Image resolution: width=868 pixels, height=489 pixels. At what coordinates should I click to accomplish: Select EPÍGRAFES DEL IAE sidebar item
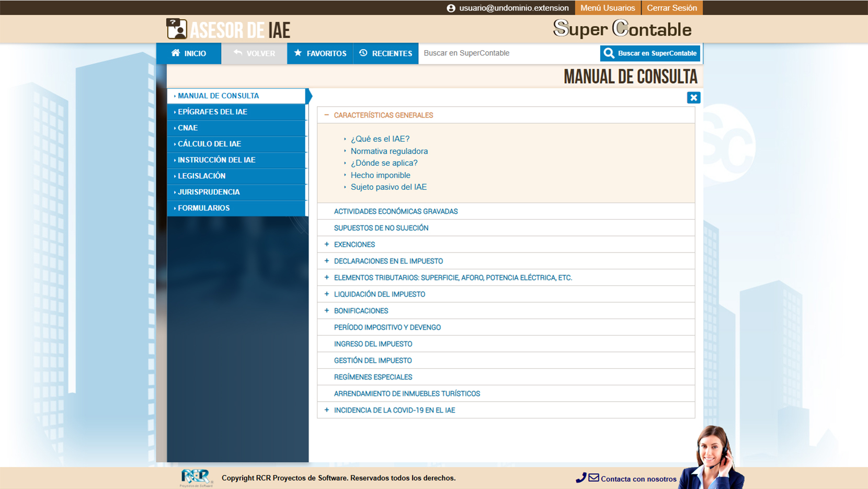click(x=236, y=112)
